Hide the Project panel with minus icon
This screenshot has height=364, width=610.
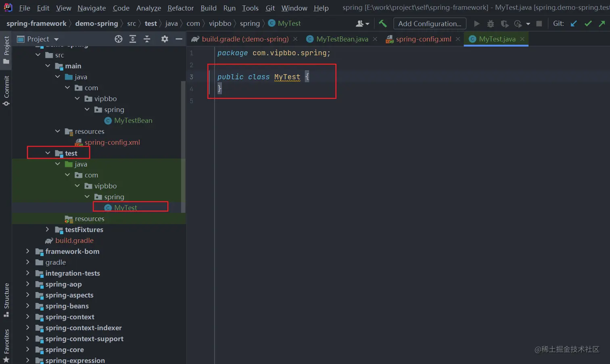point(179,39)
